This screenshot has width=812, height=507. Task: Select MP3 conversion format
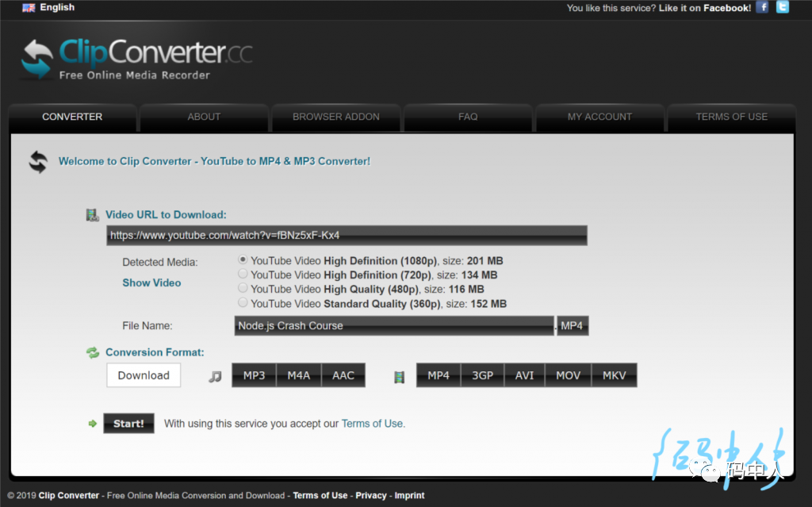coord(254,375)
